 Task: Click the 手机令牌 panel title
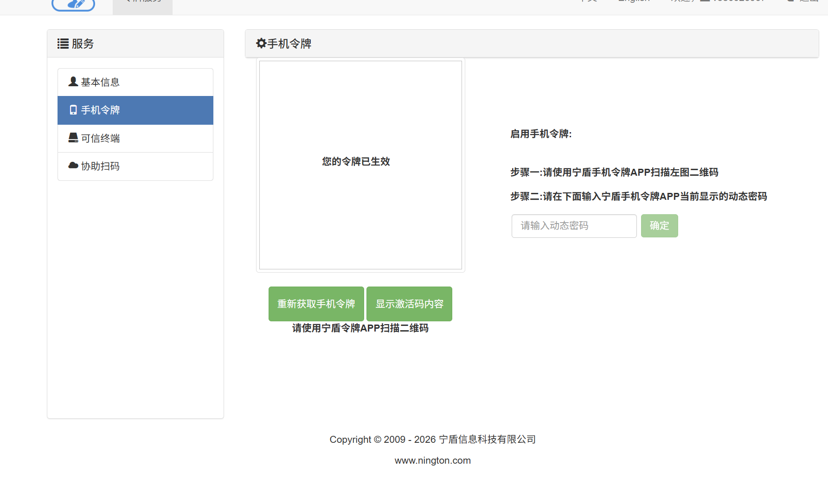[289, 44]
